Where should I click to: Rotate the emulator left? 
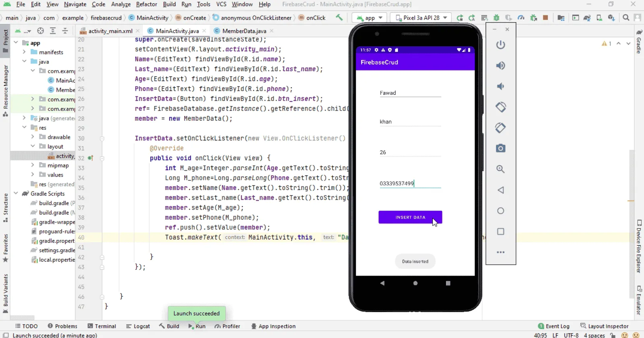pyautogui.click(x=501, y=107)
